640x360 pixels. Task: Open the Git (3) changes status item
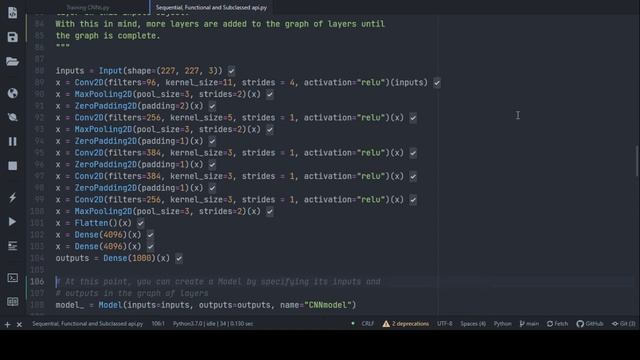[x=623, y=324]
